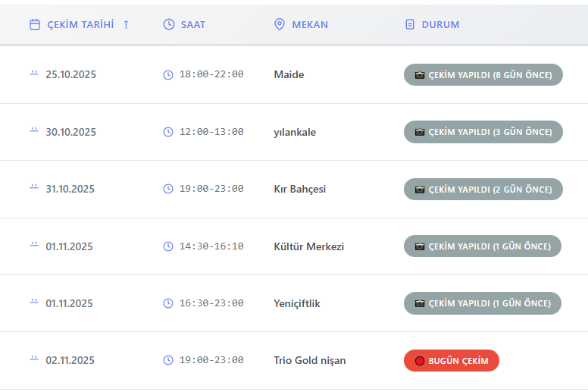Screen dimensions: 588x392
Task: Click location pin icon in Mekan header
Action: (279, 24)
